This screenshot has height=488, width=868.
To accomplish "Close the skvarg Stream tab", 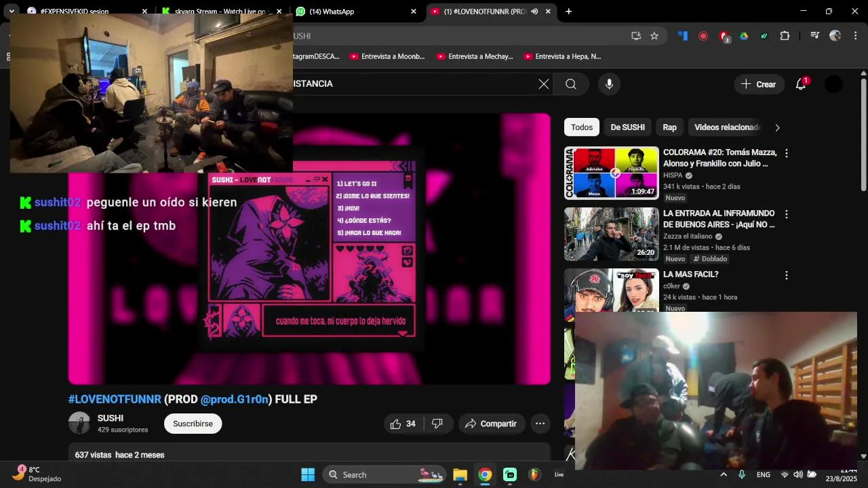I will (x=279, y=12).
